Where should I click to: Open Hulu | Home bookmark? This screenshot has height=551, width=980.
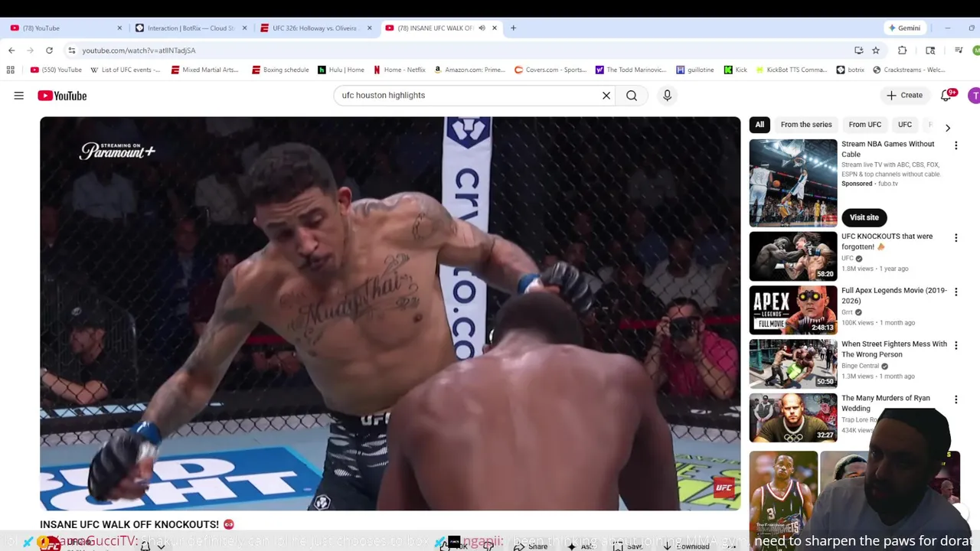[341, 70]
